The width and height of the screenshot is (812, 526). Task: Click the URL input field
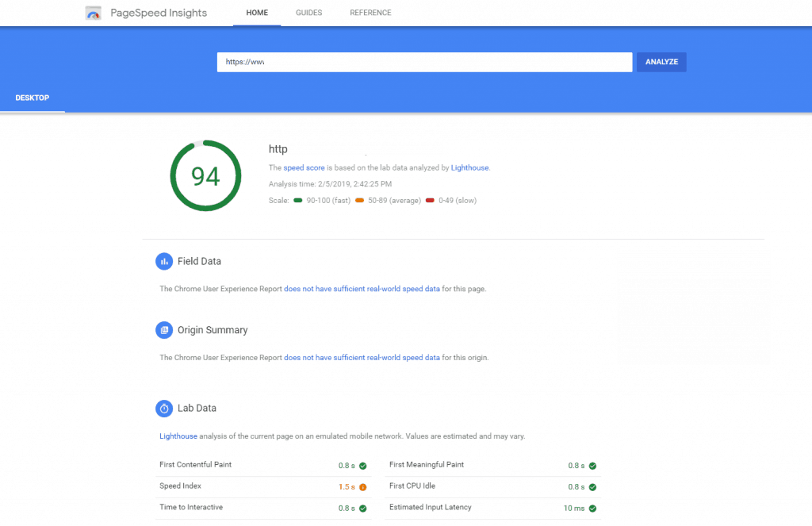(x=425, y=62)
